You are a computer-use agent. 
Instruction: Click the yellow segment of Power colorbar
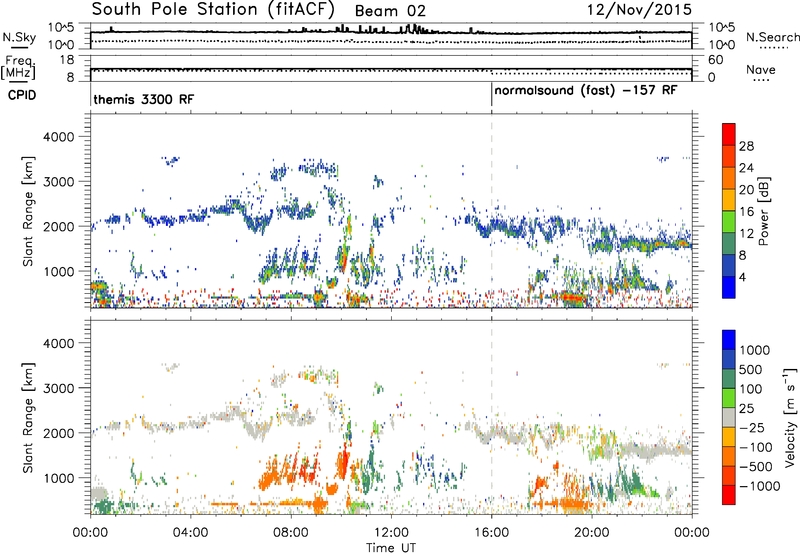click(x=729, y=200)
